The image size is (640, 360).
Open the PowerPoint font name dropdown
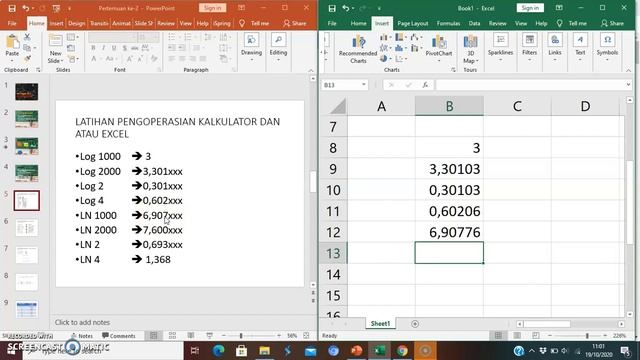click(134, 37)
